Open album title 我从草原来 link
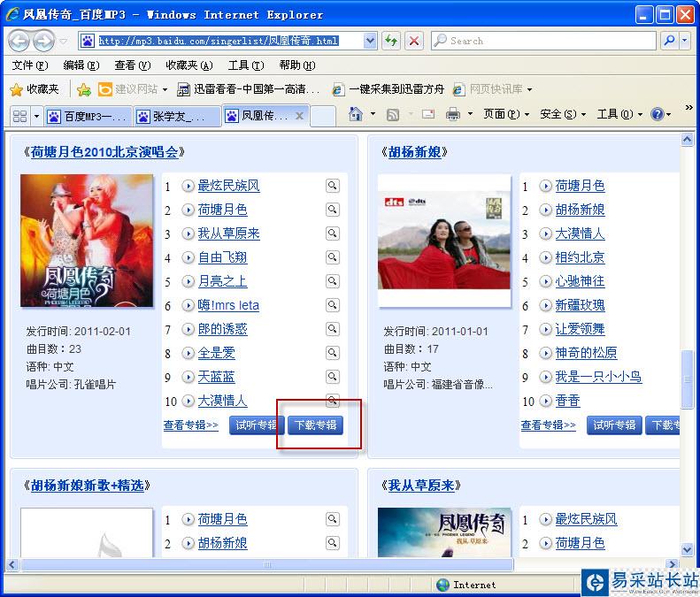 click(421, 486)
